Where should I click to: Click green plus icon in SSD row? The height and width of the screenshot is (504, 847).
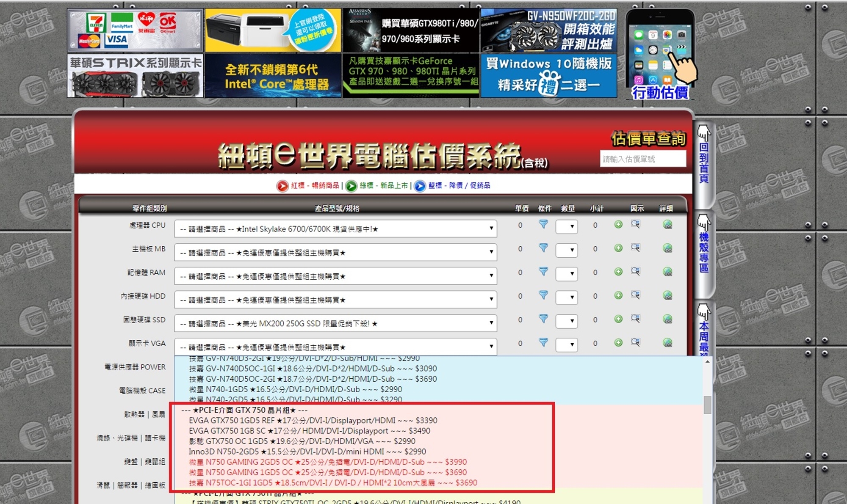[x=618, y=319]
